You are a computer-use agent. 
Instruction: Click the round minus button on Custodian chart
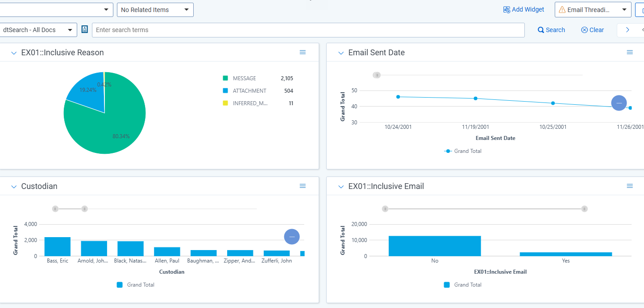292,237
